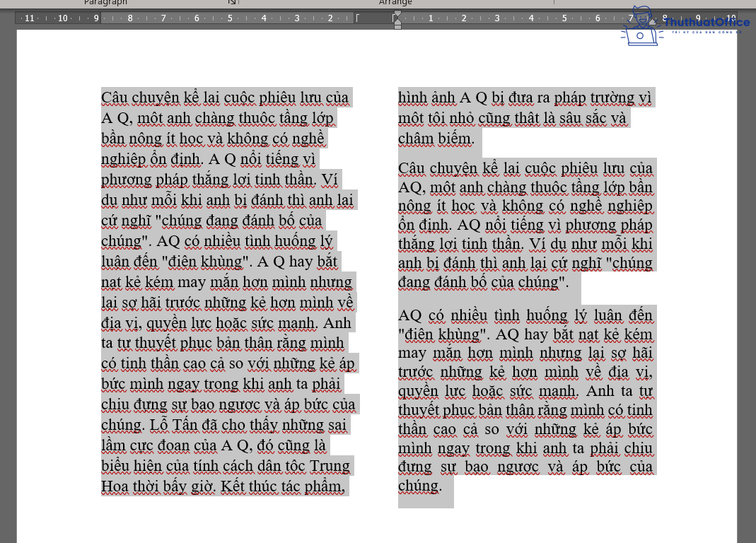Viewport: 756px width, 543px height.
Task: Click the line "nghiệp ổn định. A Q nổi tiếng vì"
Action: coord(208,159)
